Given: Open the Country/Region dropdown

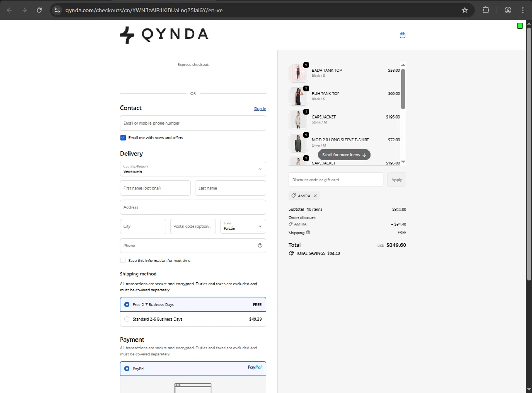Looking at the screenshot, I should pyautogui.click(x=193, y=169).
